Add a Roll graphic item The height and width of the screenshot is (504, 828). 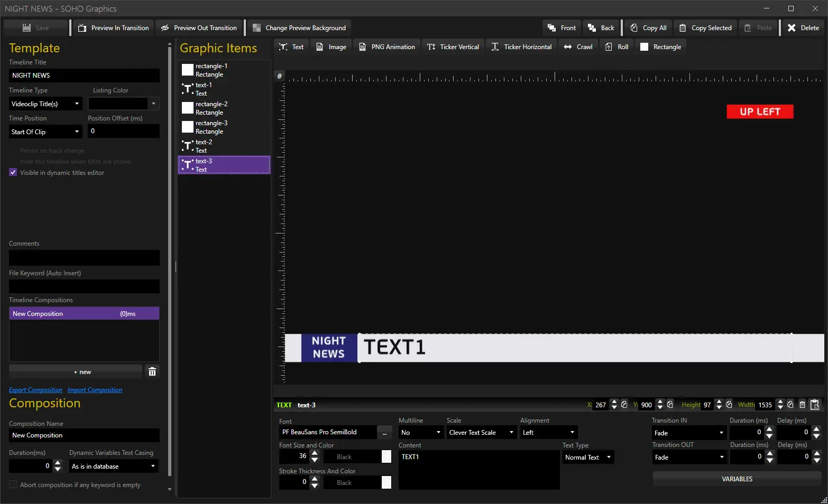coord(617,47)
